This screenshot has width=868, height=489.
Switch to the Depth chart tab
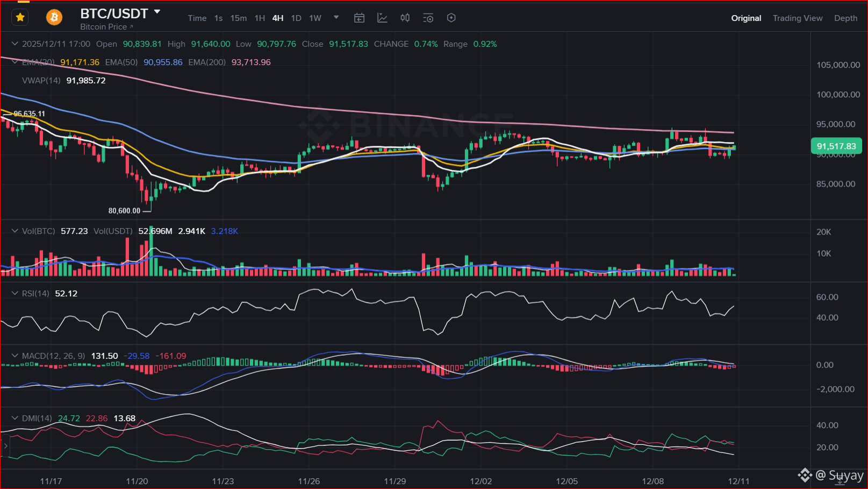[x=845, y=18]
